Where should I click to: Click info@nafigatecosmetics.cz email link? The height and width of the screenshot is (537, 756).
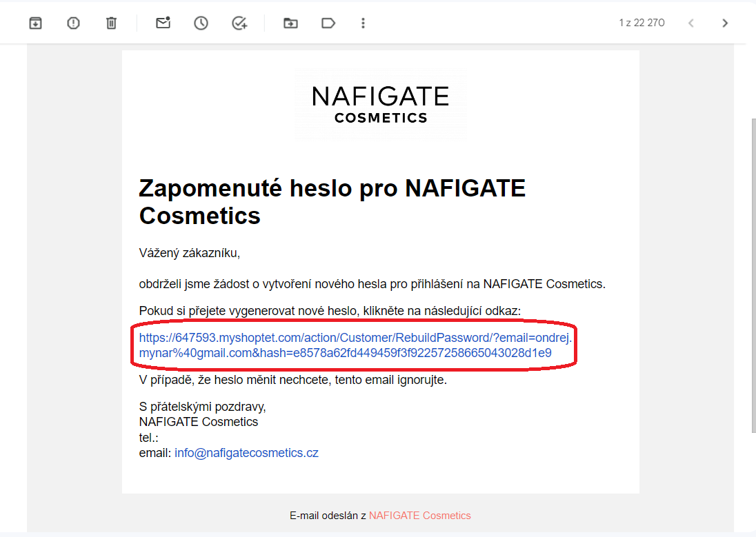click(246, 453)
